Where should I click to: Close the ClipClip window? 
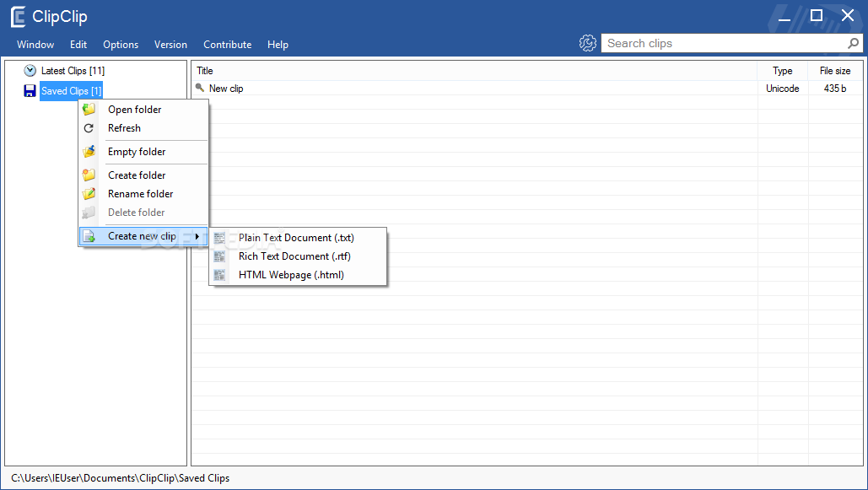(848, 15)
